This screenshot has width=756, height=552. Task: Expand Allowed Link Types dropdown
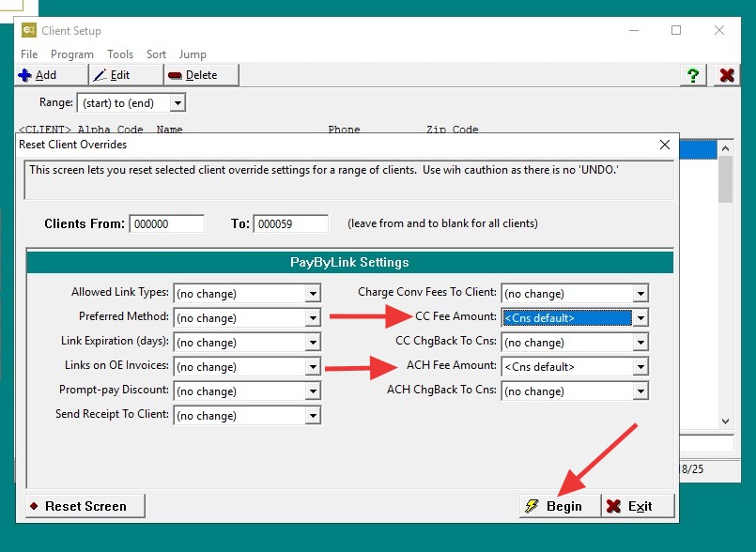tap(313, 294)
